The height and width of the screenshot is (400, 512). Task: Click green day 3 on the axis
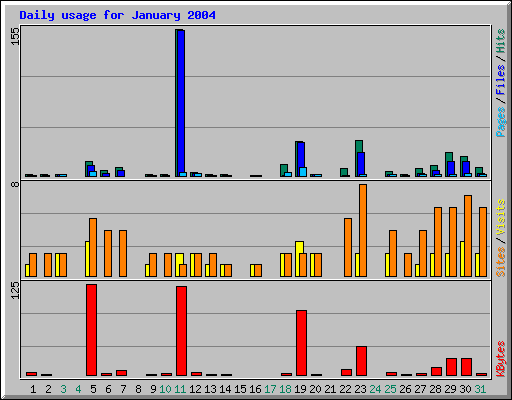(63, 389)
